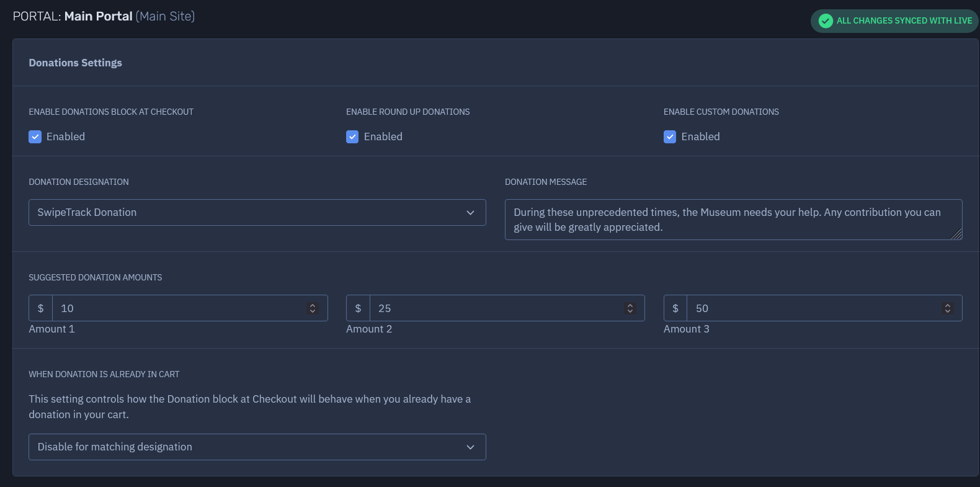Click the SwipeTrack Donation dropdown chevron

471,213
